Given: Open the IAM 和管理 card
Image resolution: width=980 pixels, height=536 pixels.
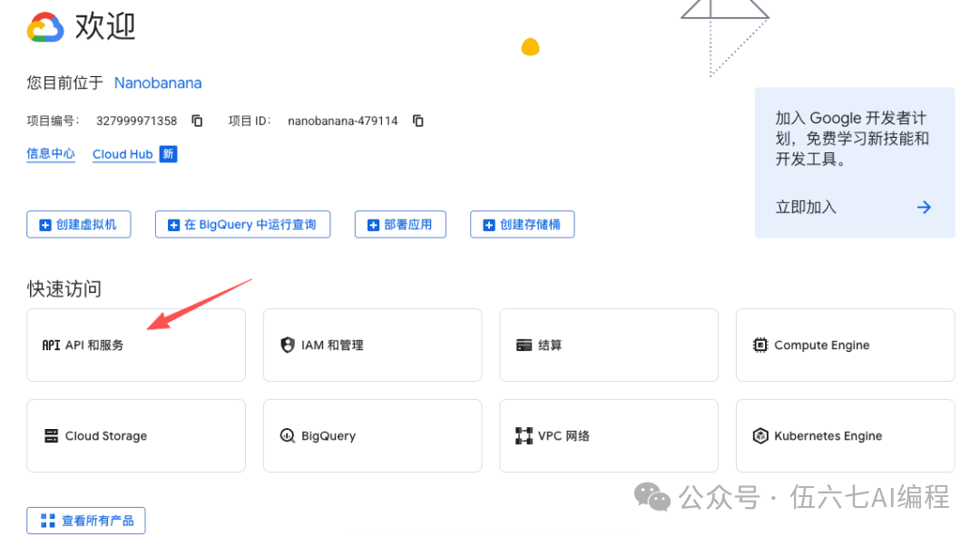Looking at the screenshot, I should pyautogui.click(x=372, y=345).
